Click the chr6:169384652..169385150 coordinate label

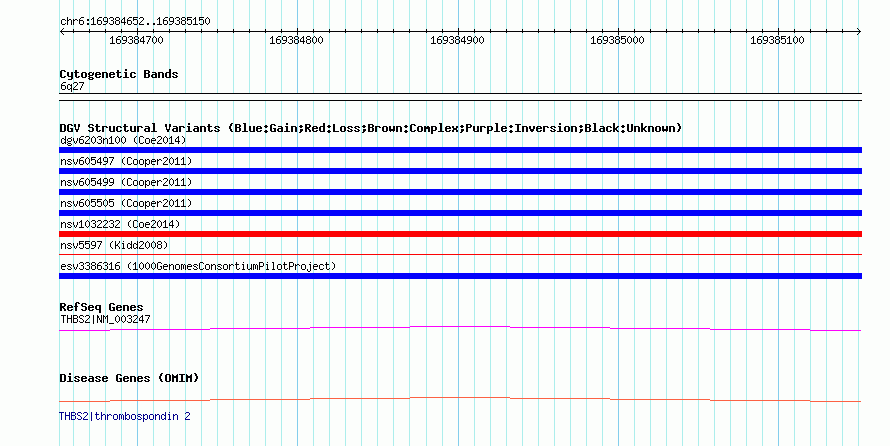click(135, 22)
